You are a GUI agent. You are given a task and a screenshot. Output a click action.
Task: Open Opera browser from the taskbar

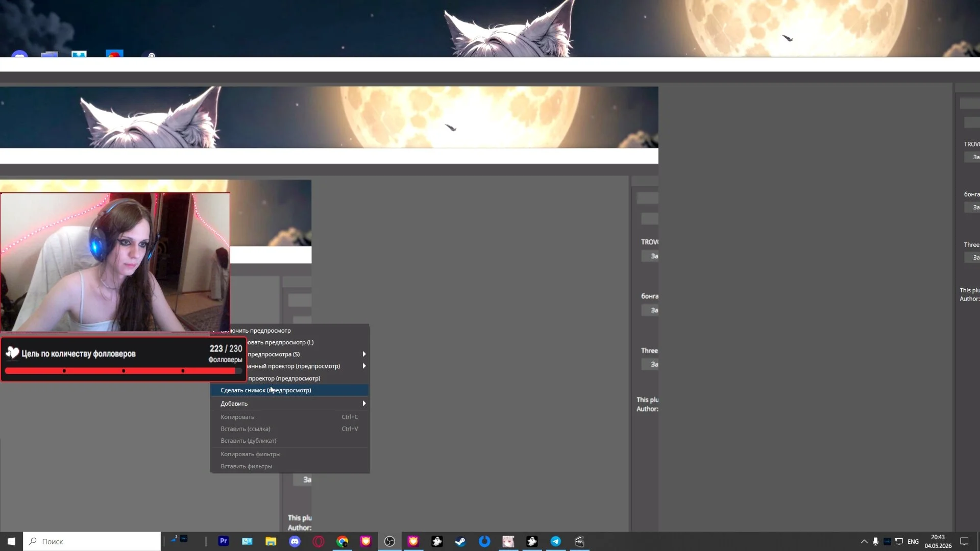[318, 541]
